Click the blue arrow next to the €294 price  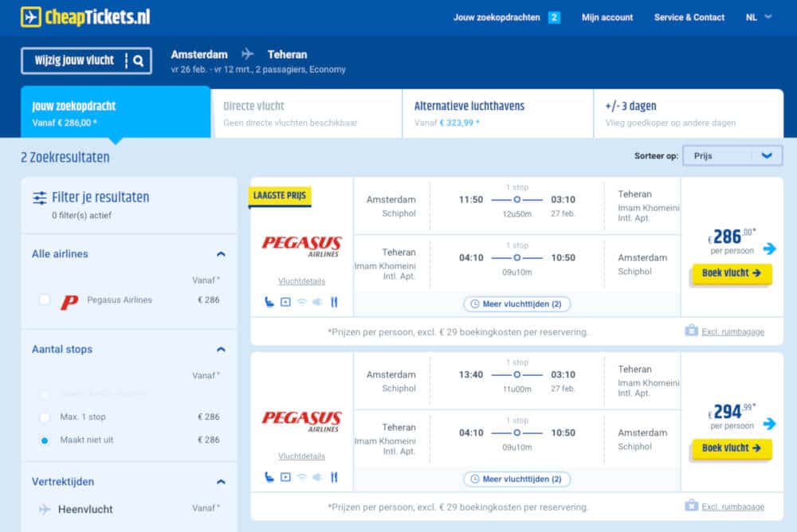tap(770, 423)
